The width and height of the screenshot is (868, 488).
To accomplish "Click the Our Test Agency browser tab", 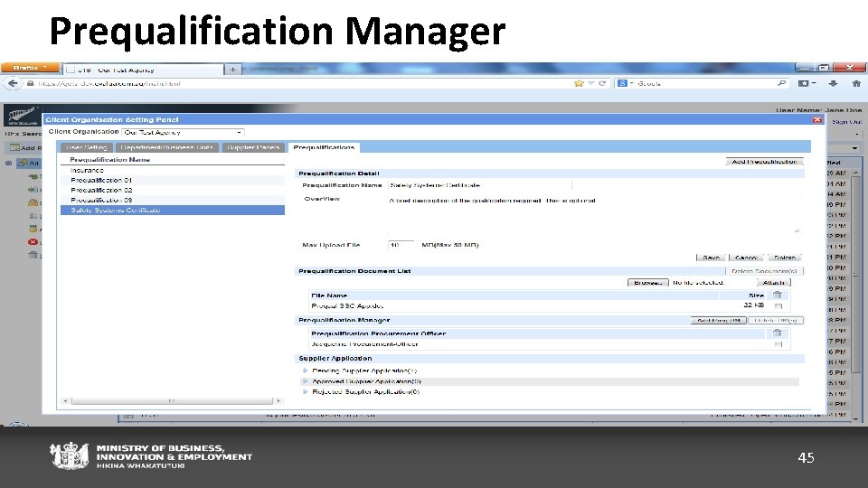I will 144,70.
